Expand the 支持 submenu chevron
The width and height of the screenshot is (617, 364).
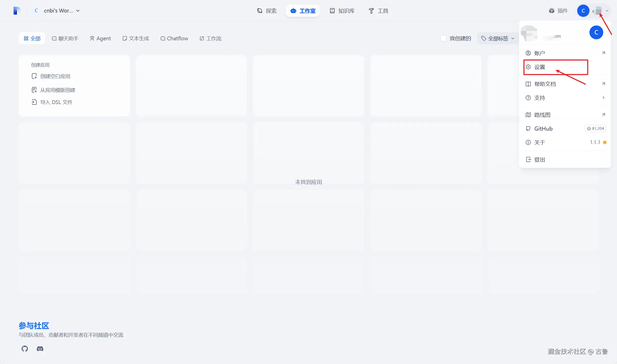point(603,98)
